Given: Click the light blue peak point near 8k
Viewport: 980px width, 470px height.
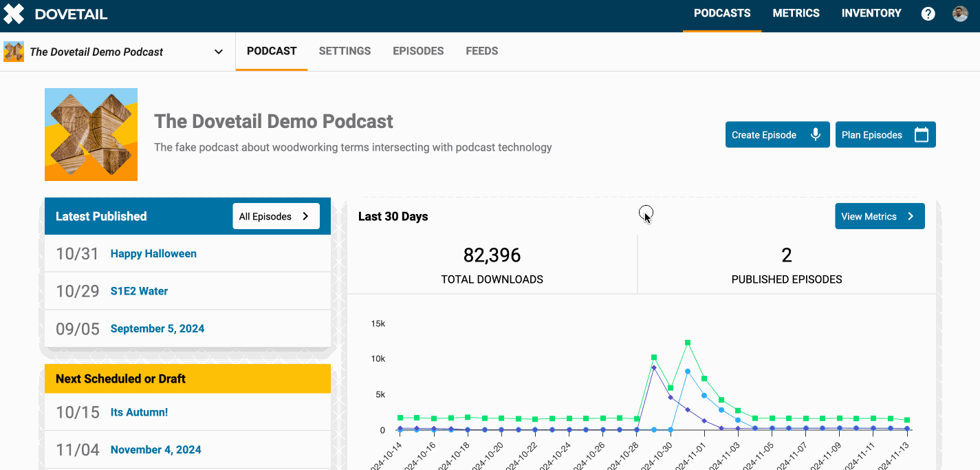Looking at the screenshot, I should [x=688, y=372].
